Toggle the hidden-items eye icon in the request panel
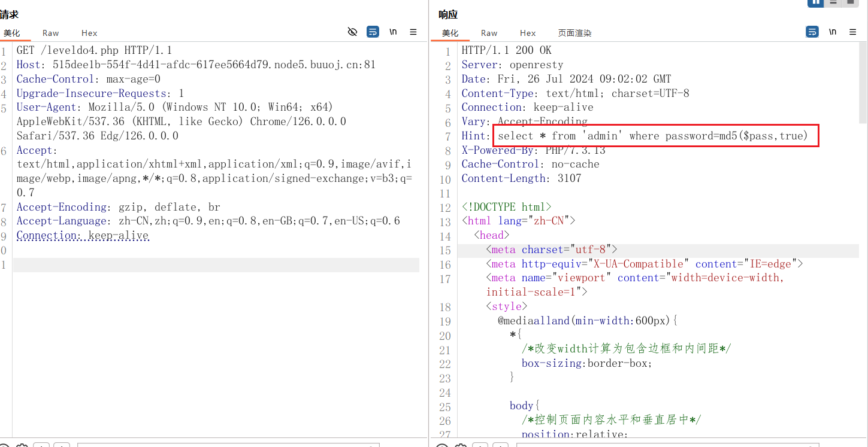Viewport: 868px width, 447px height. tap(353, 32)
